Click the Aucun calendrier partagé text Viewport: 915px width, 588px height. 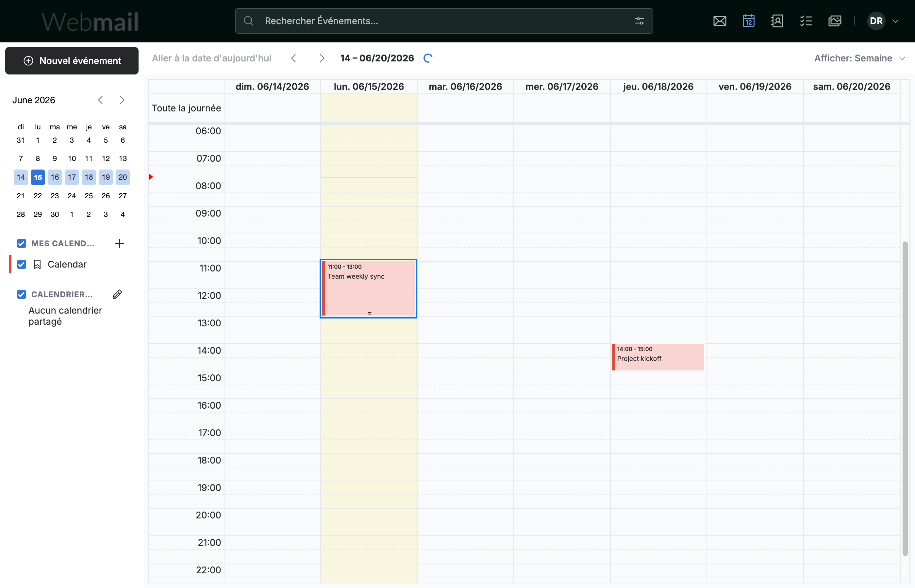click(65, 316)
